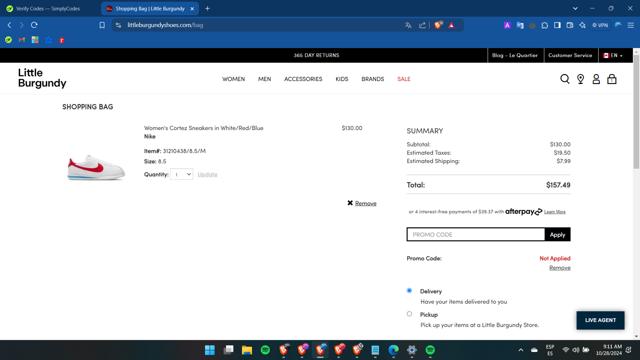Viewport: 640px width, 360px height.
Task: Open the search icon in site header
Action: [x=564, y=79]
